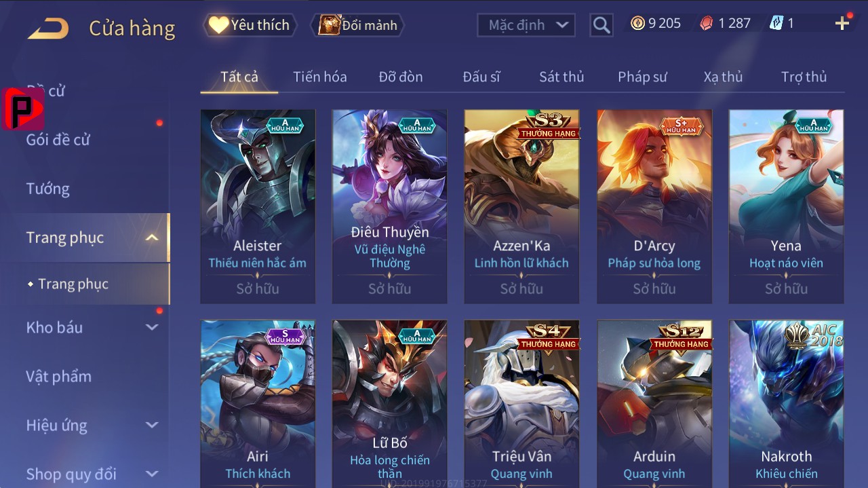Switch to the Pháp sư tab
The height and width of the screenshot is (488, 868).
642,77
